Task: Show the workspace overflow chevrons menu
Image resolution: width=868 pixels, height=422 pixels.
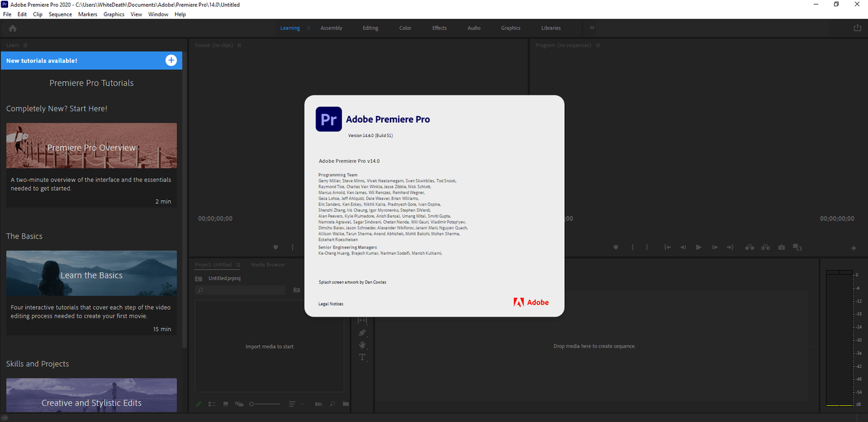Action: (x=591, y=28)
